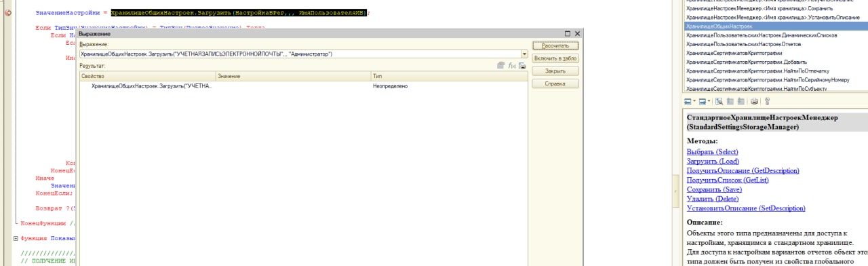Click the next topic icon in help toolbar
Viewport: 868px width, 266px height.
click(741, 101)
